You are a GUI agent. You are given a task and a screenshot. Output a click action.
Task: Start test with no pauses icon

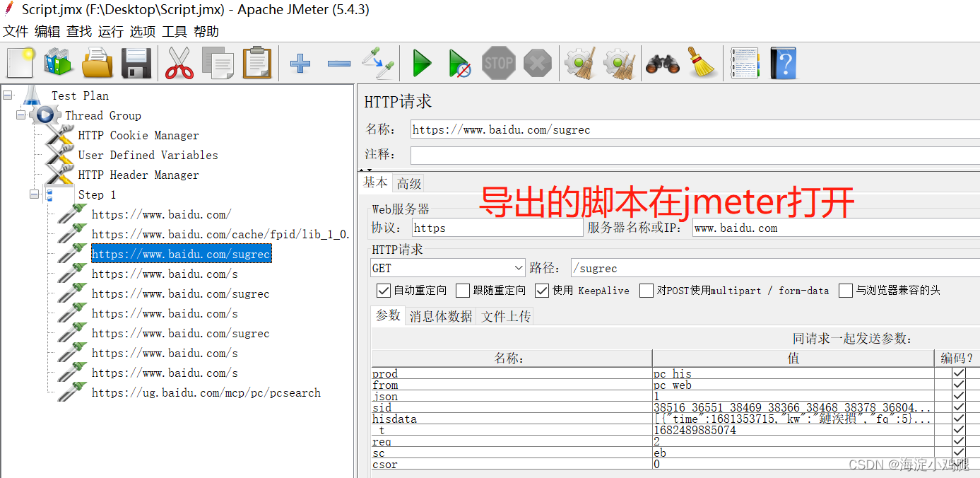click(460, 64)
